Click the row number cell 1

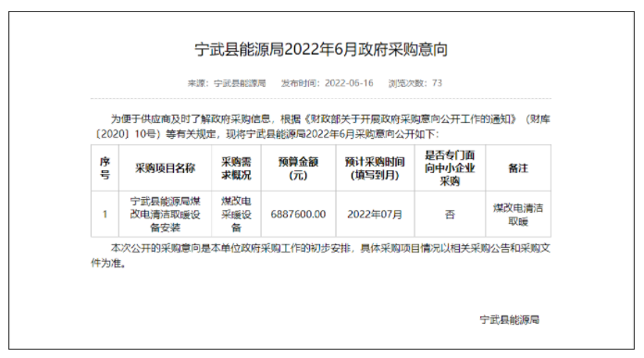coord(105,215)
